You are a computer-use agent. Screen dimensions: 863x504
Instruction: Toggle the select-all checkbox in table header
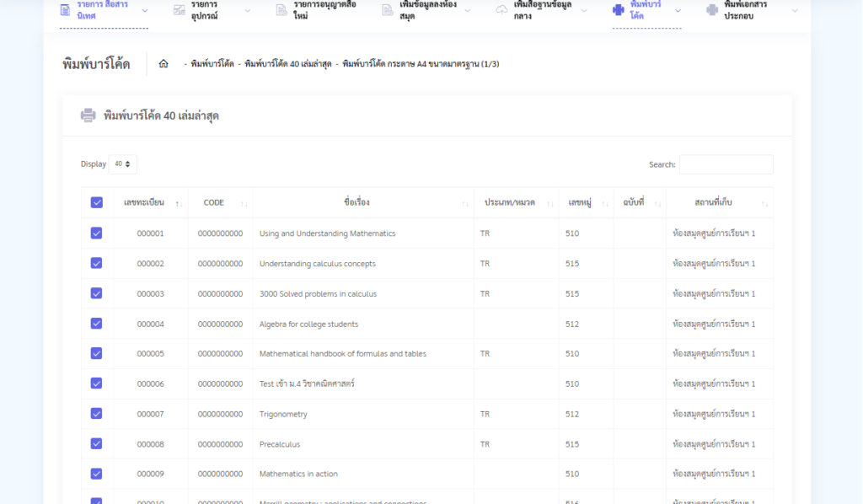97,202
